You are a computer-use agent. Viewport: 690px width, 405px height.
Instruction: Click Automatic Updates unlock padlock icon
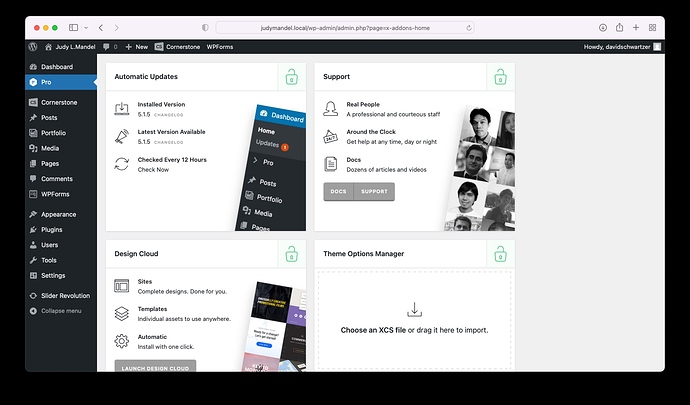292,77
